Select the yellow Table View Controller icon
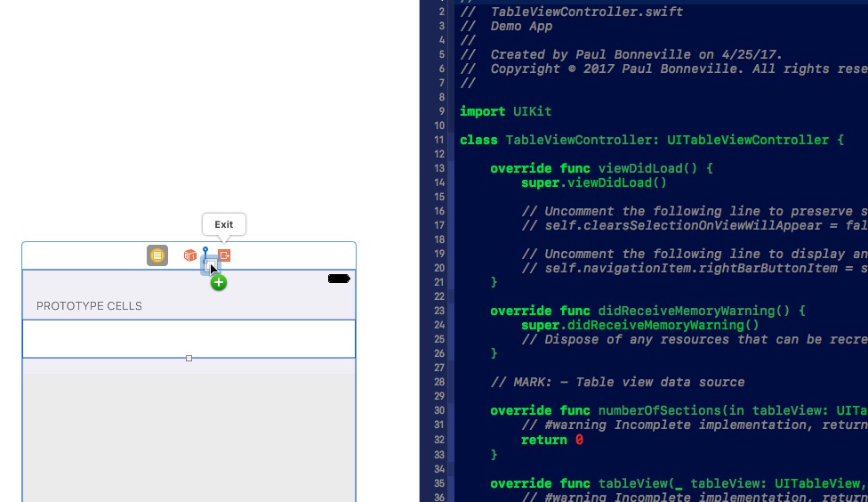868x502 pixels. pos(157,255)
